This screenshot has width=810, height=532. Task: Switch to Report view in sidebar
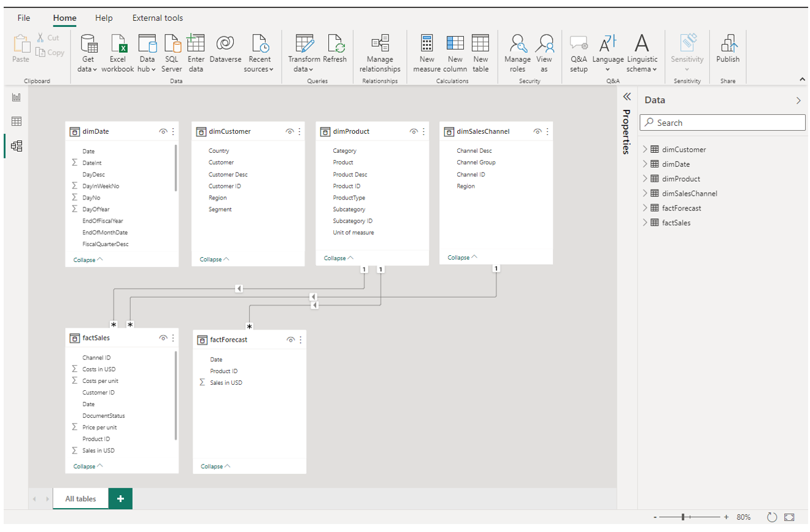click(x=17, y=98)
